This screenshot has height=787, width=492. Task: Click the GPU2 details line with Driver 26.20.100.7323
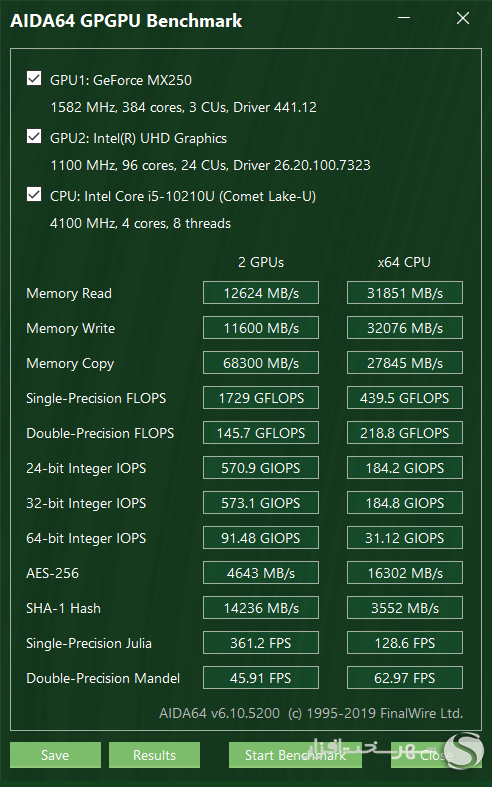(210, 165)
